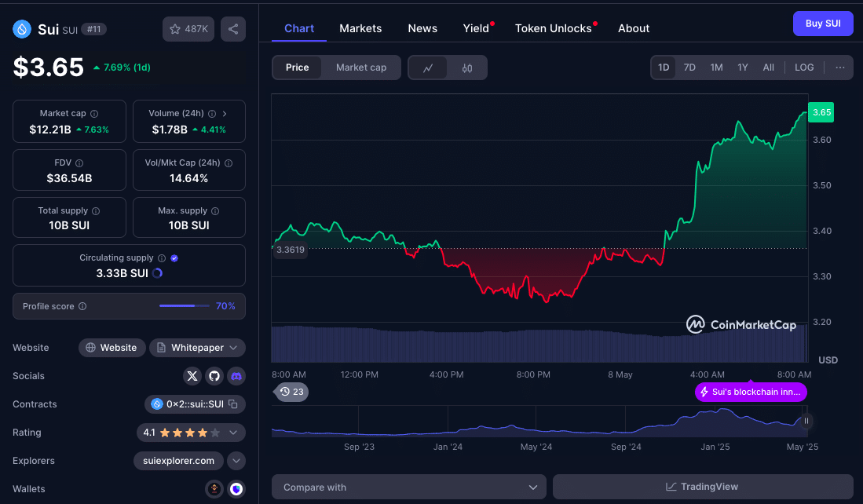The width and height of the screenshot is (863, 504).
Task: Open the TradingView chart button
Action: point(703,487)
